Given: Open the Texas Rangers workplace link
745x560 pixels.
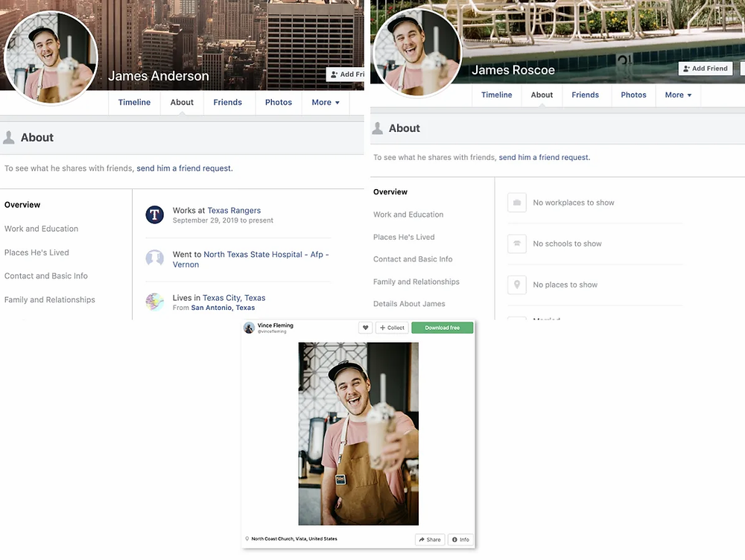Looking at the screenshot, I should pyautogui.click(x=234, y=211).
